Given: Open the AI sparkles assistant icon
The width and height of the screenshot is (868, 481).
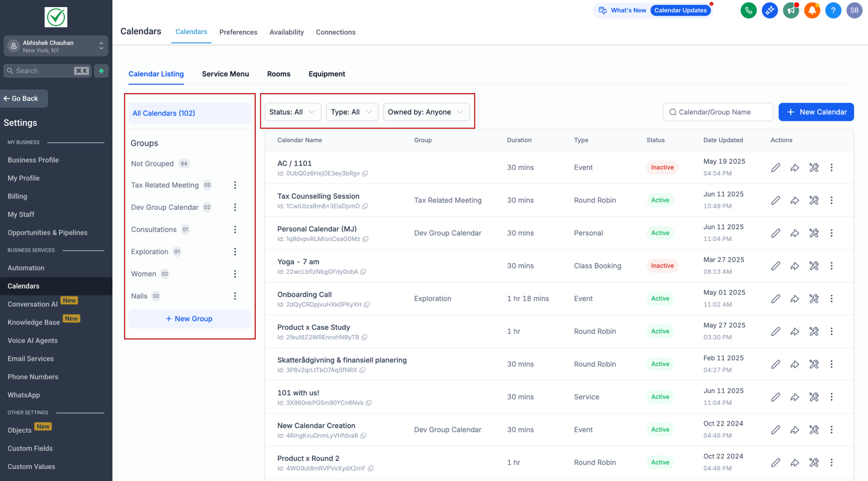Looking at the screenshot, I should click(x=770, y=10).
